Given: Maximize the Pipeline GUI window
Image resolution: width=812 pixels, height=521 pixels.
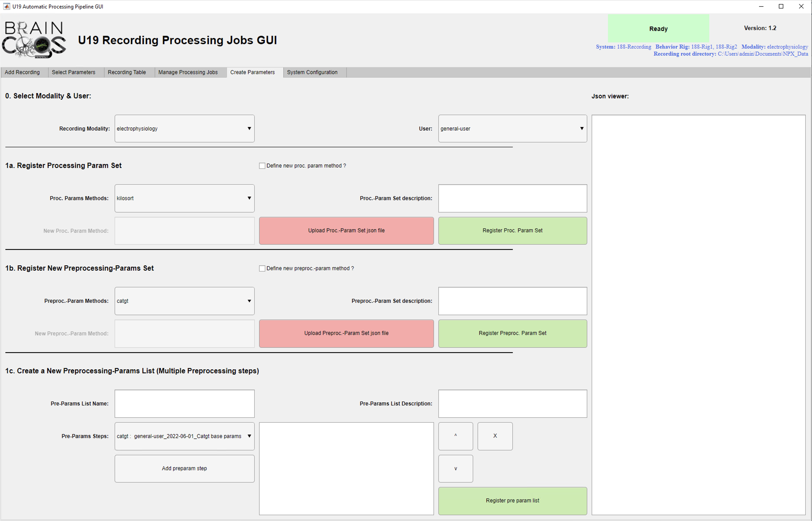Looking at the screenshot, I should 781,6.
